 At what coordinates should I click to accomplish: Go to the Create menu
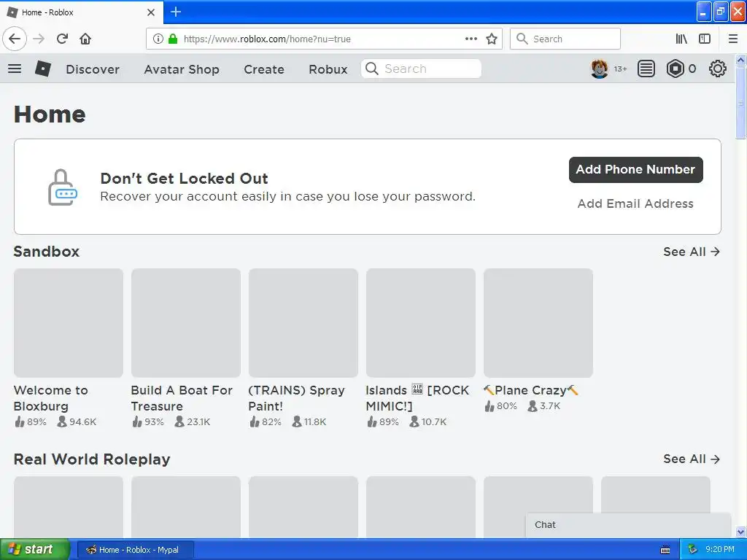pos(264,69)
